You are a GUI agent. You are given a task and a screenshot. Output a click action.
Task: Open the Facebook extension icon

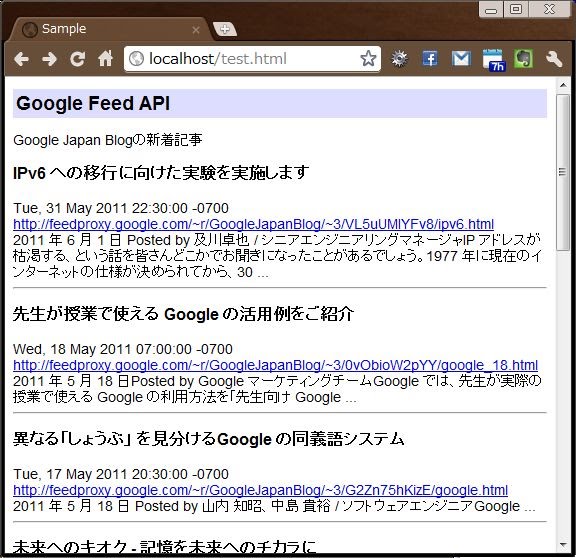(430, 59)
